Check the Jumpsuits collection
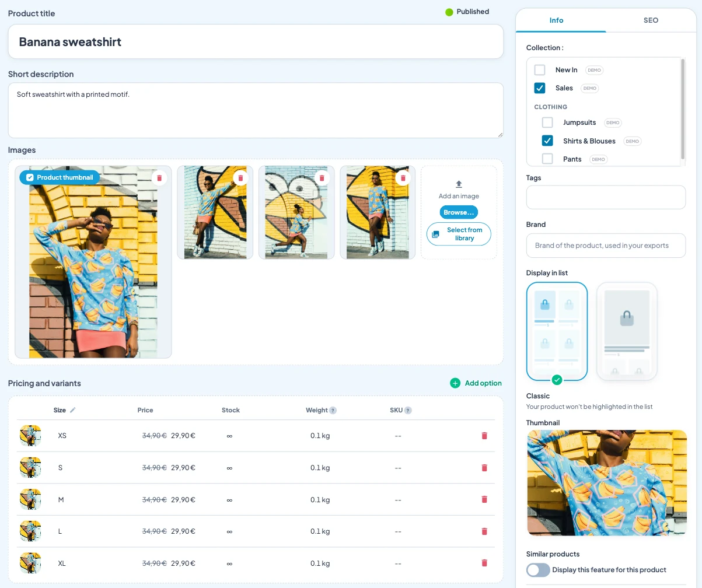Screen dimensions: 702x588 547,123
